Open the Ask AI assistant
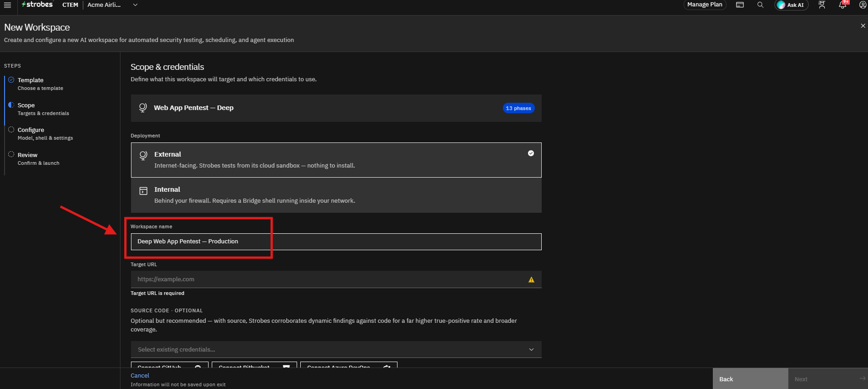 (791, 5)
